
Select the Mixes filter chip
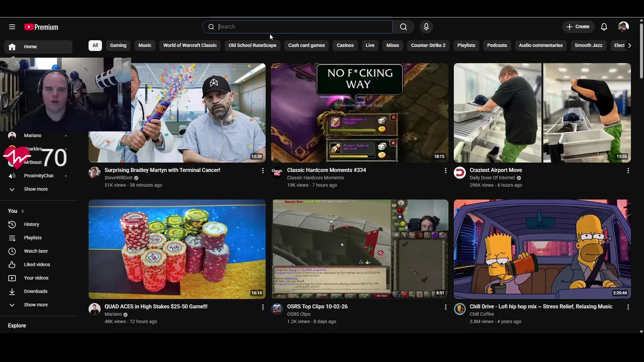click(x=392, y=45)
